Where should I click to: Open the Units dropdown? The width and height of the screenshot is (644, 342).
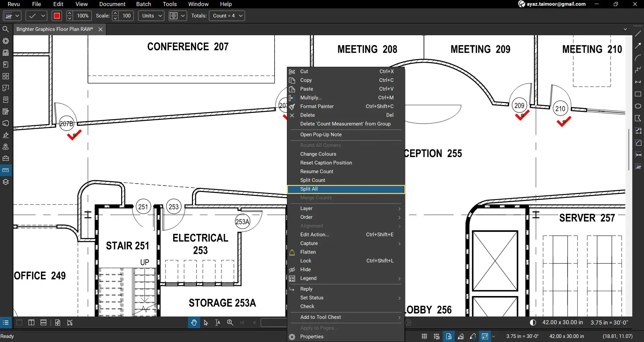[x=151, y=16]
